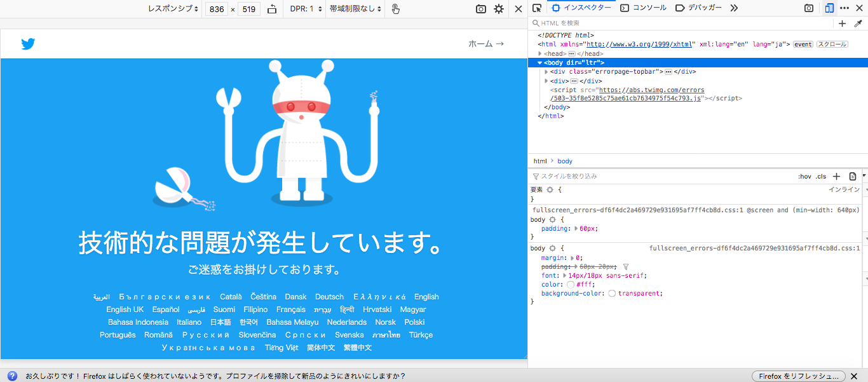Open responsive design mode settings gear
Viewport: 868px width, 382px height.
tap(499, 9)
